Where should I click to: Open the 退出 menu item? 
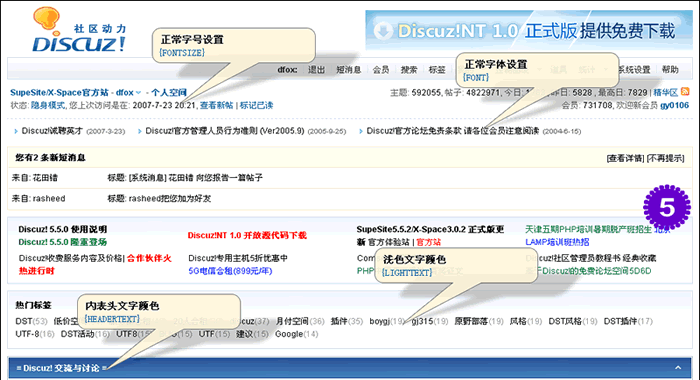316,70
